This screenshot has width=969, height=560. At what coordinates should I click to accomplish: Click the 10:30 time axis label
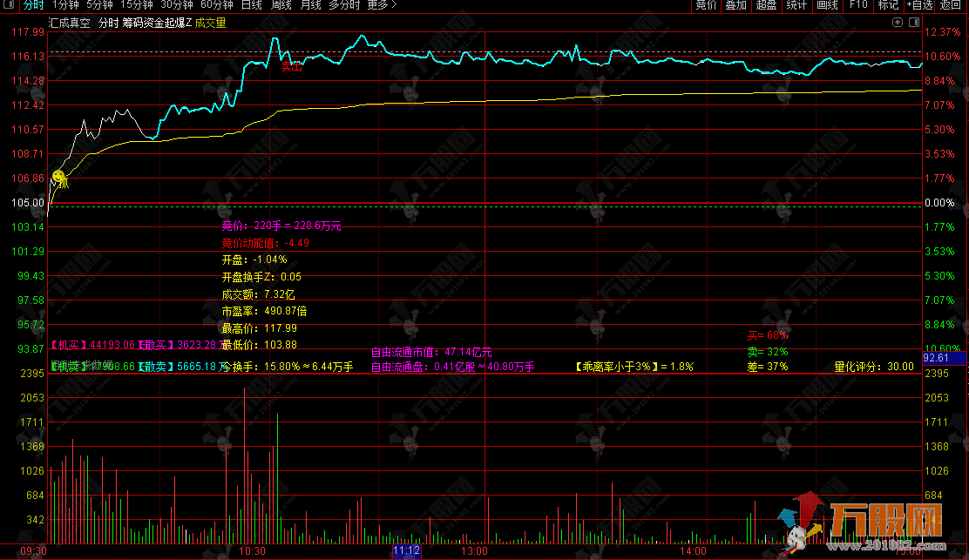pyautogui.click(x=252, y=550)
